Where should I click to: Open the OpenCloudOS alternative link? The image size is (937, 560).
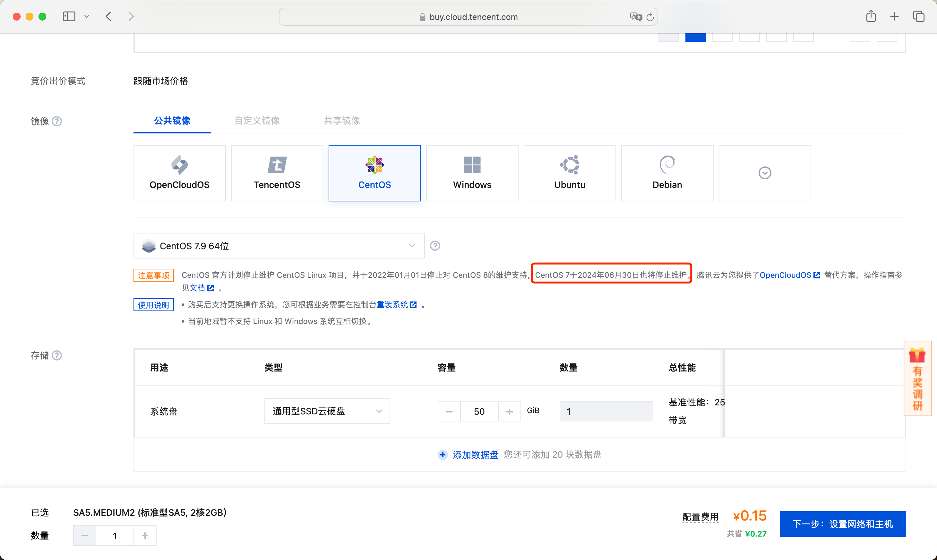coord(789,275)
